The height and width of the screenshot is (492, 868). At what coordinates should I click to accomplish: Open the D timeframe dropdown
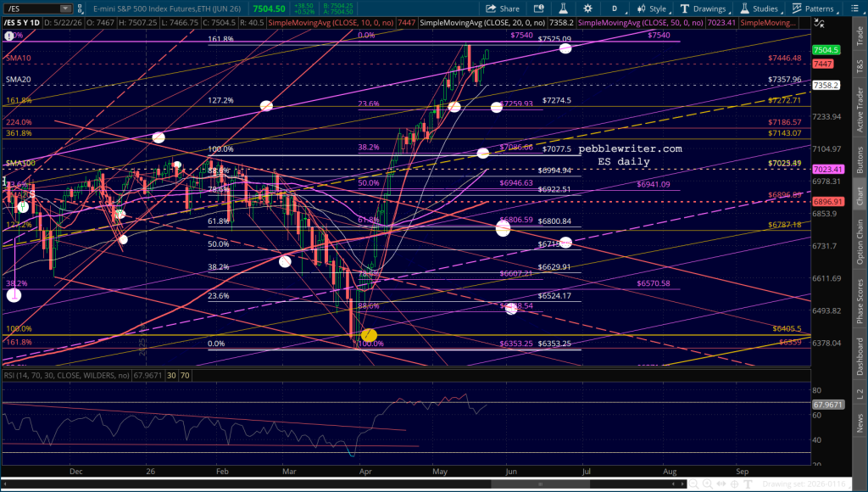pyautogui.click(x=617, y=8)
